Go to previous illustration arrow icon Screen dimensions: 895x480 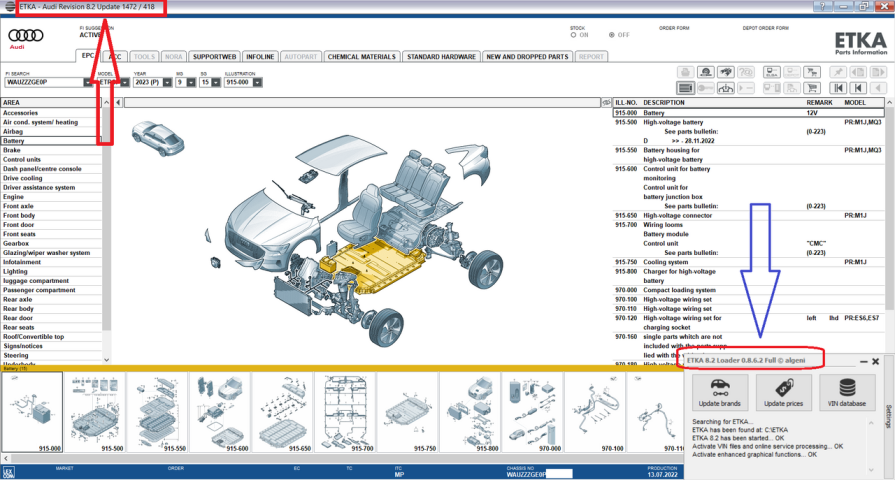[x=858, y=88]
